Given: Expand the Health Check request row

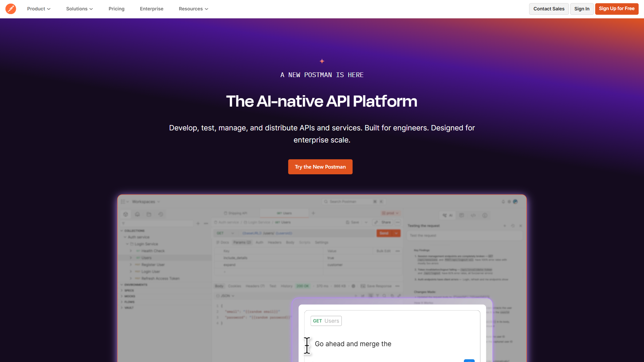Looking at the screenshot, I should (131, 251).
